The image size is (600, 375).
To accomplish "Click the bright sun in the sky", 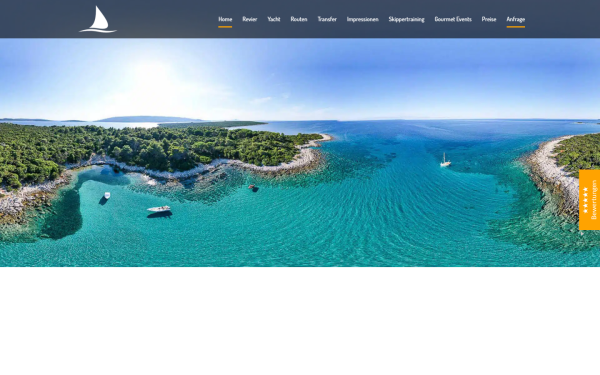I will (153, 82).
